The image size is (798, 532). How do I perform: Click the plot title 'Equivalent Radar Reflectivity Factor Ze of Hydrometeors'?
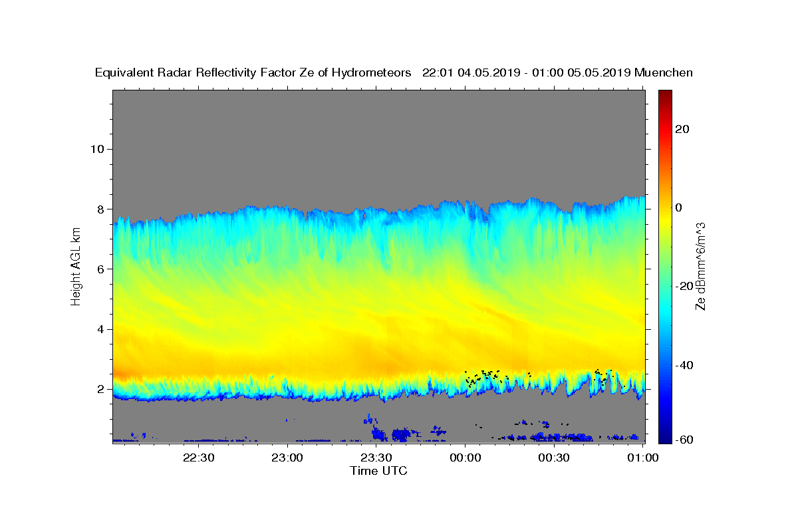click(253, 73)
